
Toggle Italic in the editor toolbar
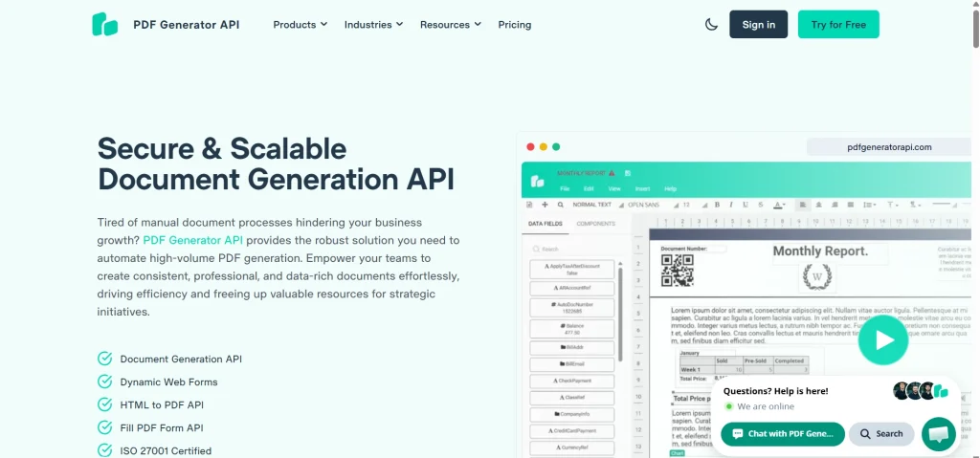coord(730,205)
